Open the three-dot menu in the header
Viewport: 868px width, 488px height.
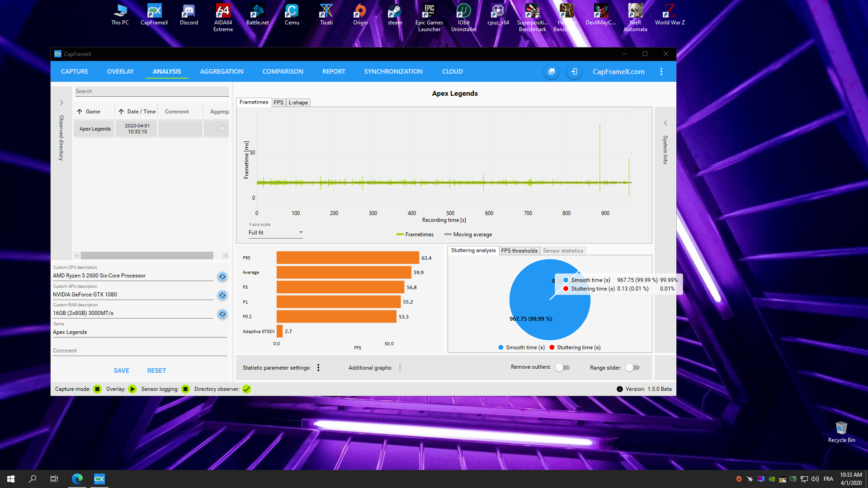(x=661, y=71)
